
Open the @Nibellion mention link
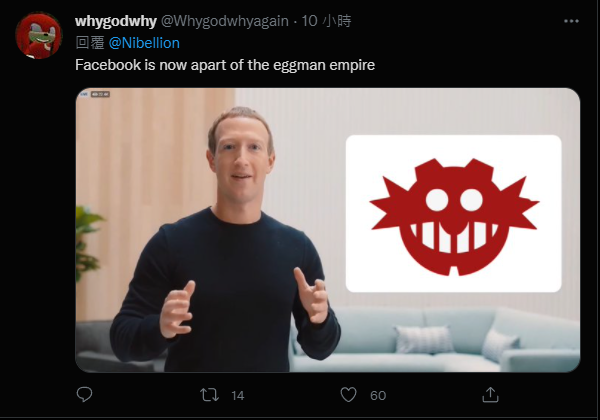(x=143, y=43)
